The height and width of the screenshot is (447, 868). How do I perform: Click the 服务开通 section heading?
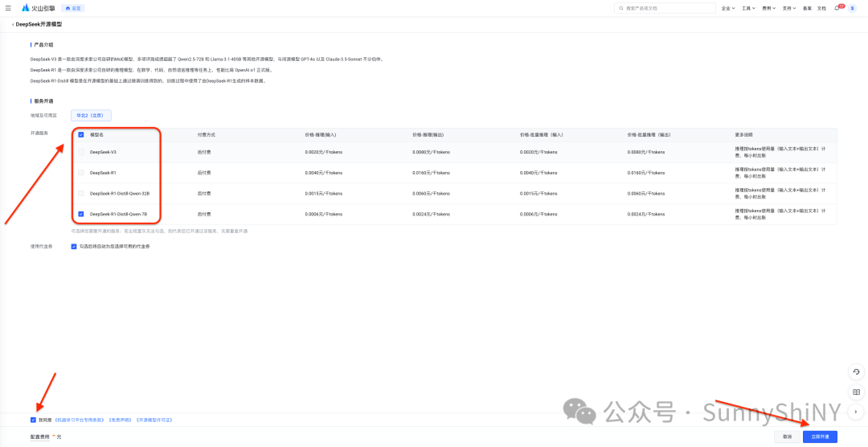(x=43, y=101)
